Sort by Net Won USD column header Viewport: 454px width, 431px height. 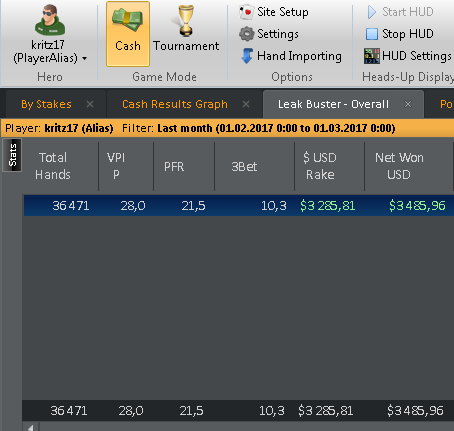(x=399, y=166)
